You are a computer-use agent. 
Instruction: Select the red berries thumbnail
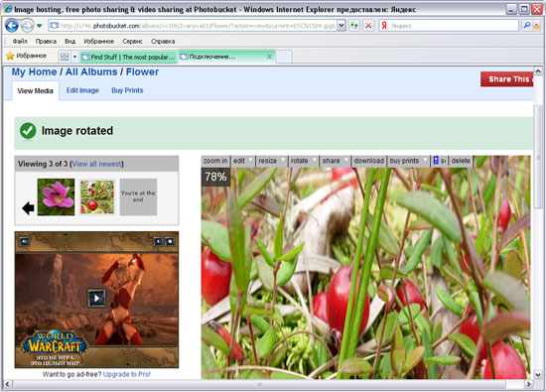click(97, 197)
